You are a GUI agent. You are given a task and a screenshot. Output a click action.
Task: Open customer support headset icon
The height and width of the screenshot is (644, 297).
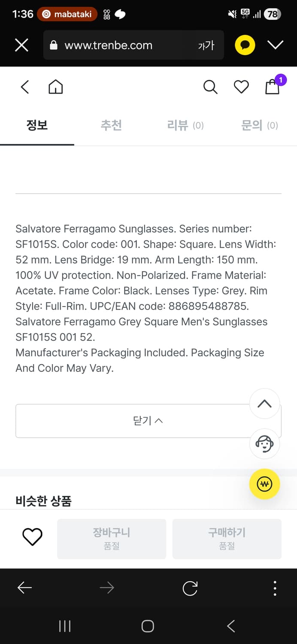[264, 444]
